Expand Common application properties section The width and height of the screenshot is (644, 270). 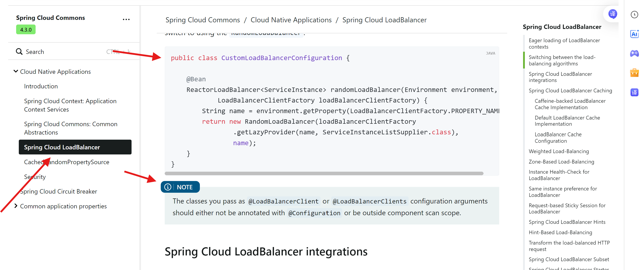pyautogui.click(x=16, y=206)
